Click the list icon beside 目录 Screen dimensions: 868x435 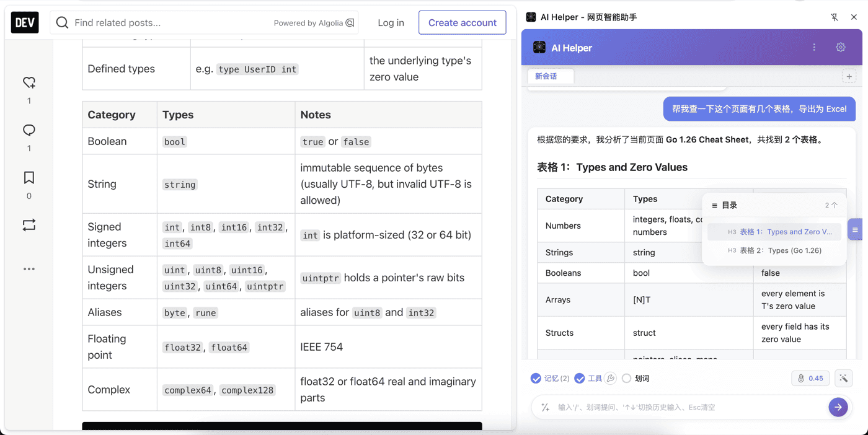(x=714, y=205)
